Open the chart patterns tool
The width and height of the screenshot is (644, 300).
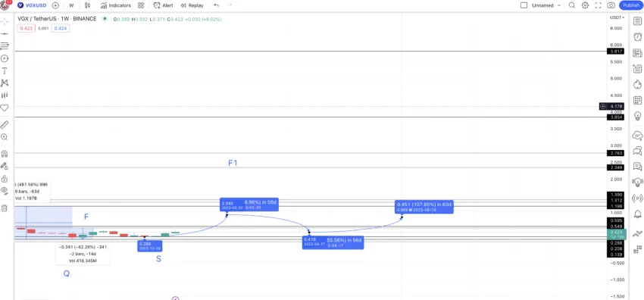[x=5, y=83]
